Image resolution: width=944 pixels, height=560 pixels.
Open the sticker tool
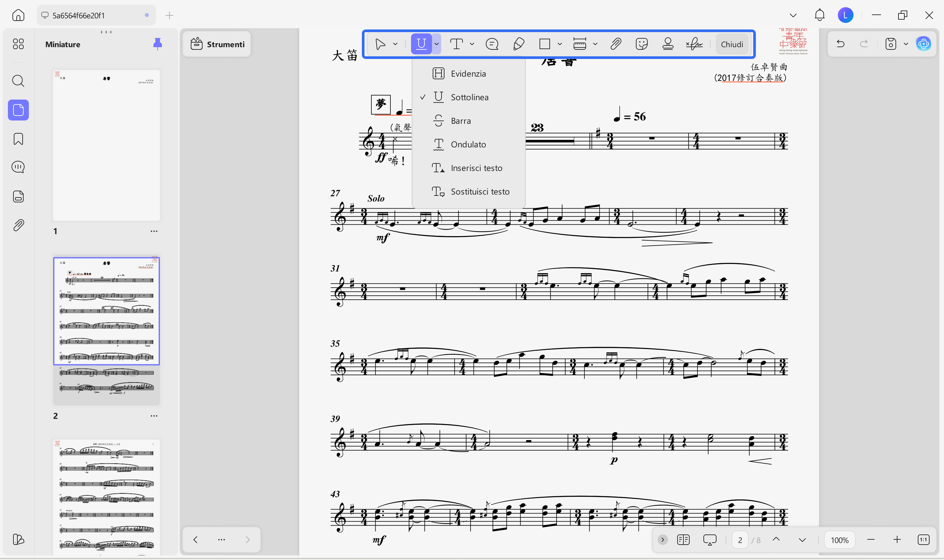641,44
